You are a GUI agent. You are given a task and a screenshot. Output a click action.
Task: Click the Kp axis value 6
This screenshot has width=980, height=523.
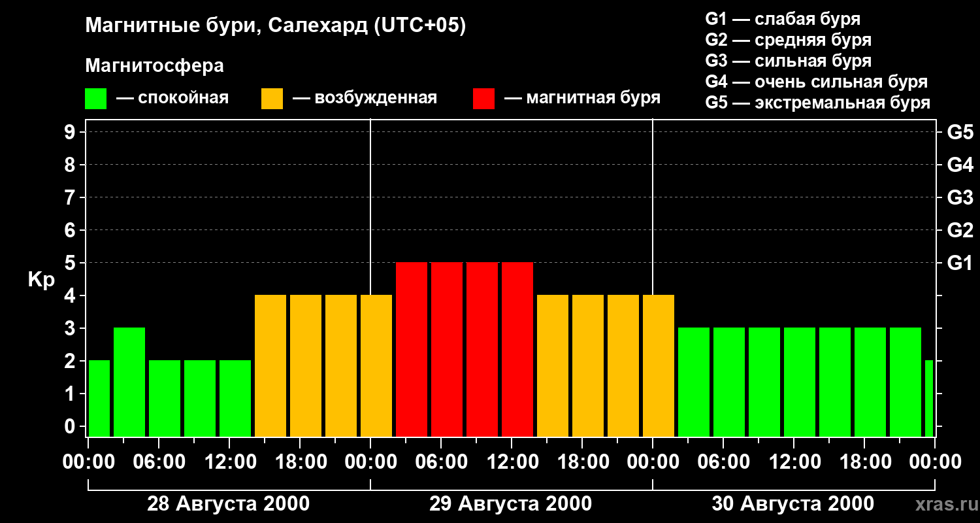pyautogui.click(x=71, y=230)
